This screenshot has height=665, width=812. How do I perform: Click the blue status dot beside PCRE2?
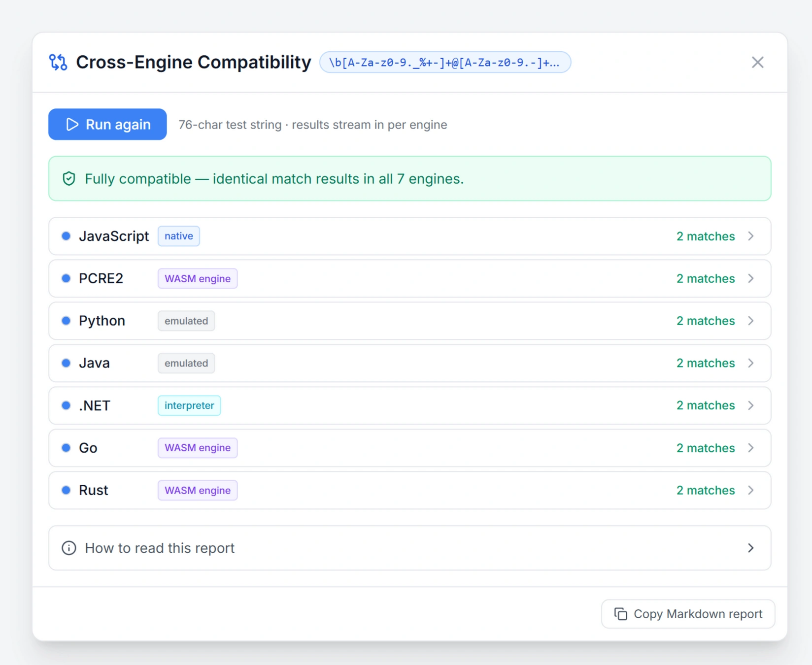[x=66, y=278]
